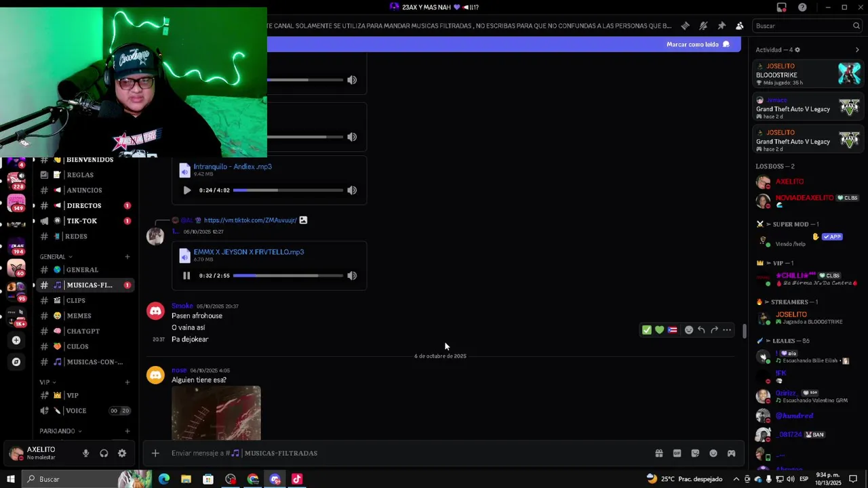868x488 pixels.
Task: Open add reaction smiley on message toolbar
Action: [689, 330]
